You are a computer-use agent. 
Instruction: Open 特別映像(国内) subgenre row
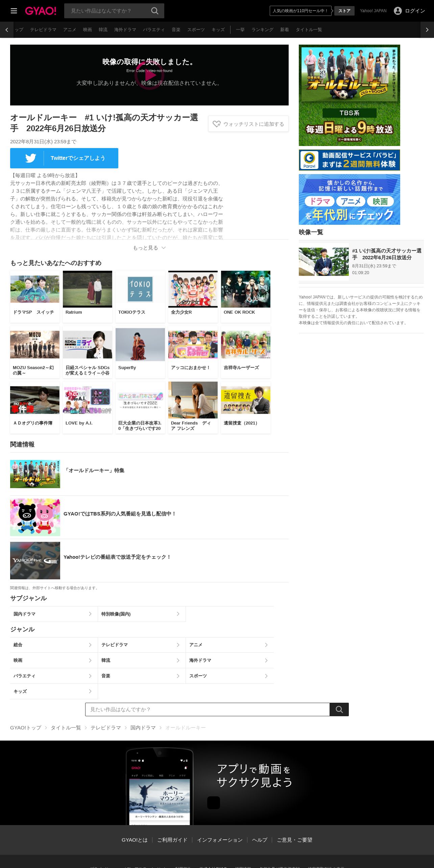coord(142,614)
